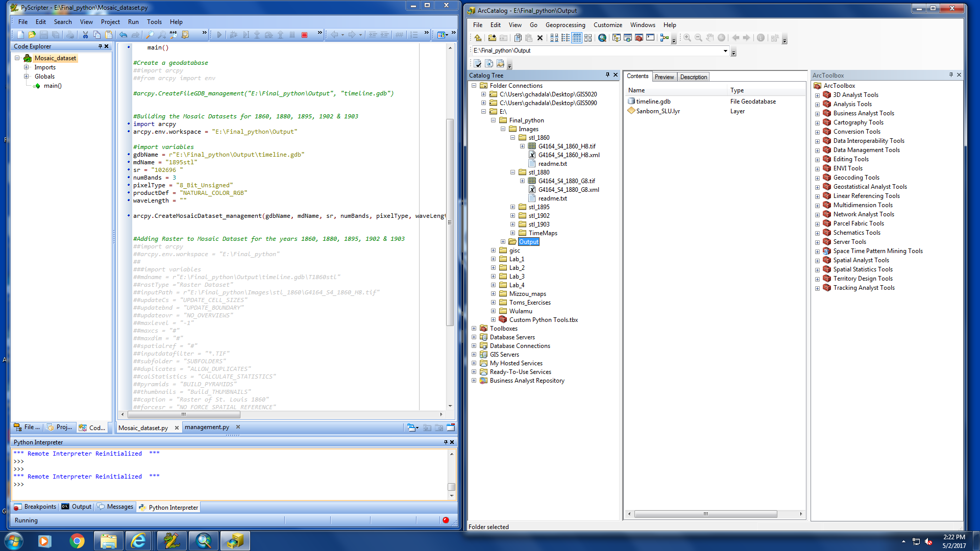The image size is (980, 551).
Task: Close the ArcToolbox panel
Action: 959,75
